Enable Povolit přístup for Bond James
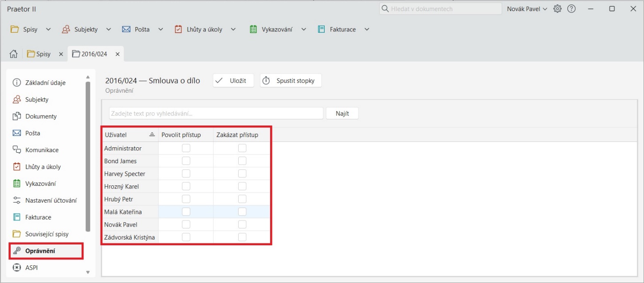 186,161
